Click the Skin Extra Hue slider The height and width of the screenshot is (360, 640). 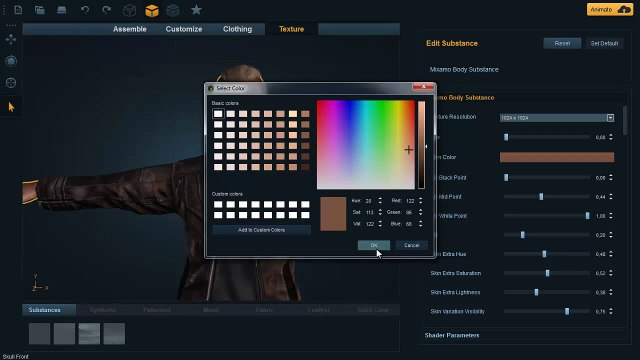tap(547, 254)
